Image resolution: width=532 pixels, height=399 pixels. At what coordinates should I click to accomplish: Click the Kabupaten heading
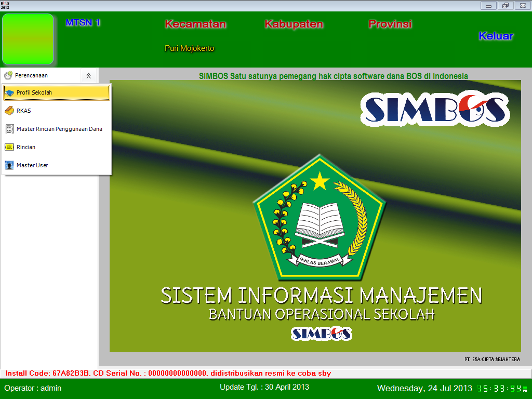click(x=294, y=24)
